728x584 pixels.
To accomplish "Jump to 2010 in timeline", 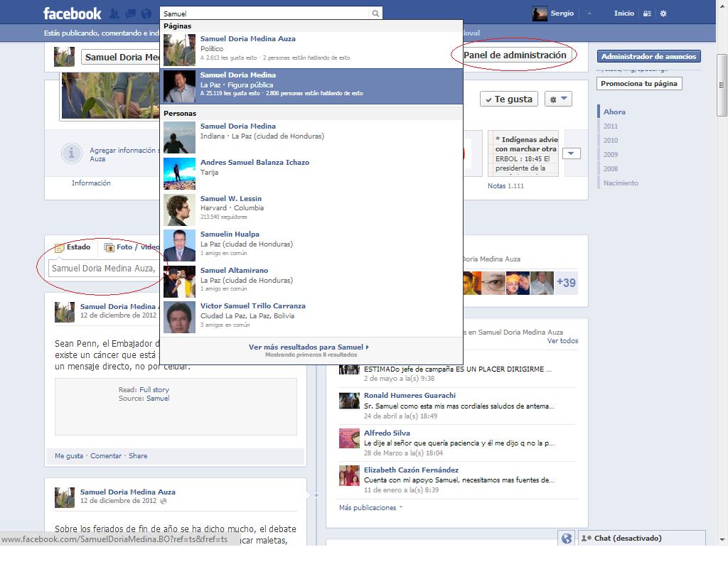I will click(610, 140).
